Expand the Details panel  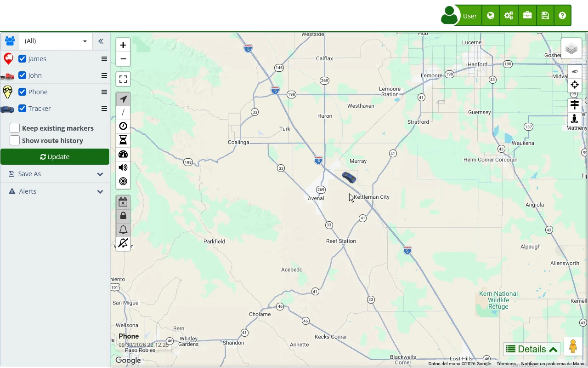(532, 349)
